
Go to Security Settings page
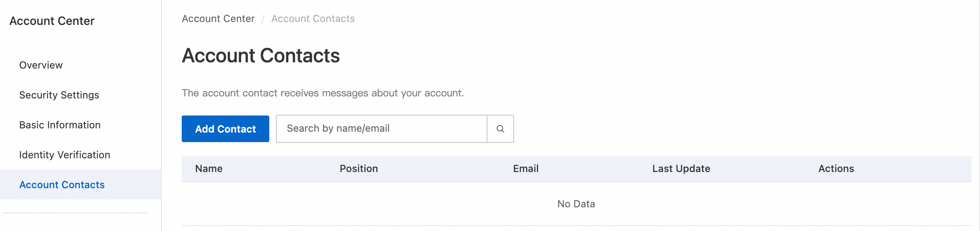(x=59, y=95)
